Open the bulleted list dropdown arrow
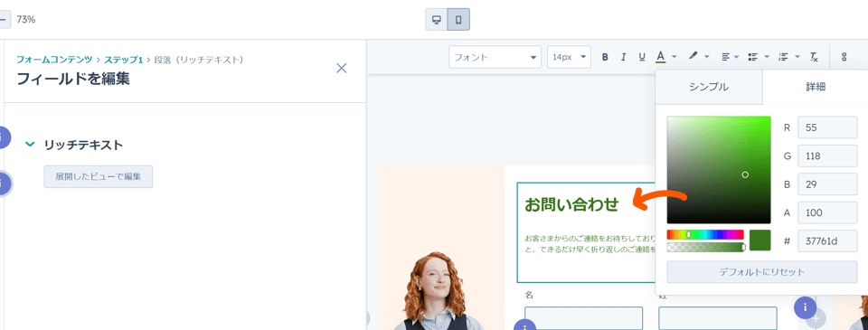The width and height of the screenshot is (868, 330). [767, 57]
